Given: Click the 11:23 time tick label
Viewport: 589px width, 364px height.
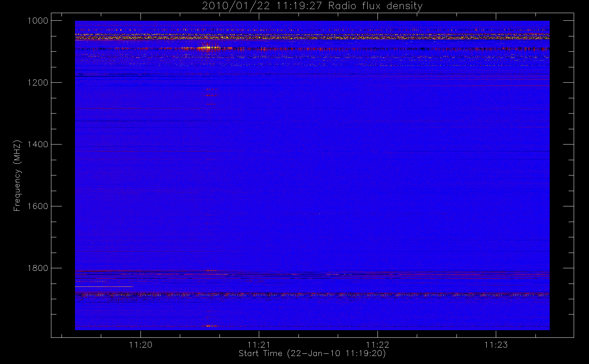Looking at the screenshot, I should pos(496,345).
